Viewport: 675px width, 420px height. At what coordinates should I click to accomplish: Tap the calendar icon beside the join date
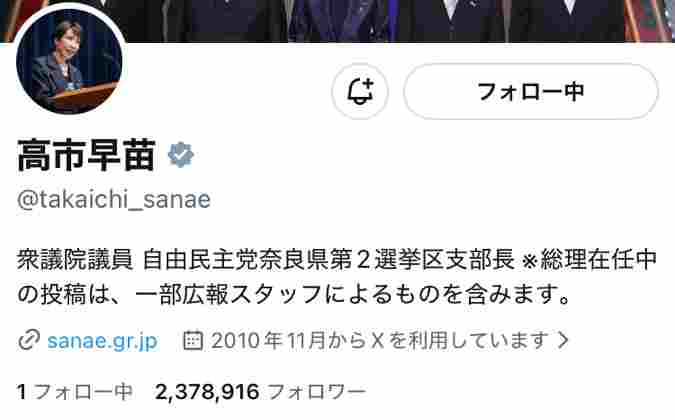[193, 340]
